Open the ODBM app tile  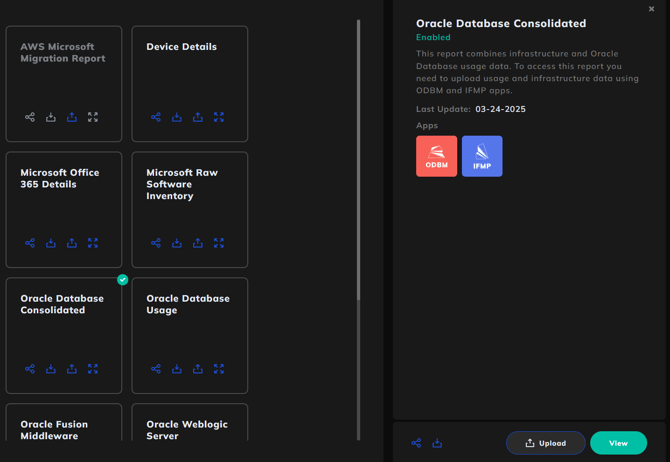tap(436, 156)
